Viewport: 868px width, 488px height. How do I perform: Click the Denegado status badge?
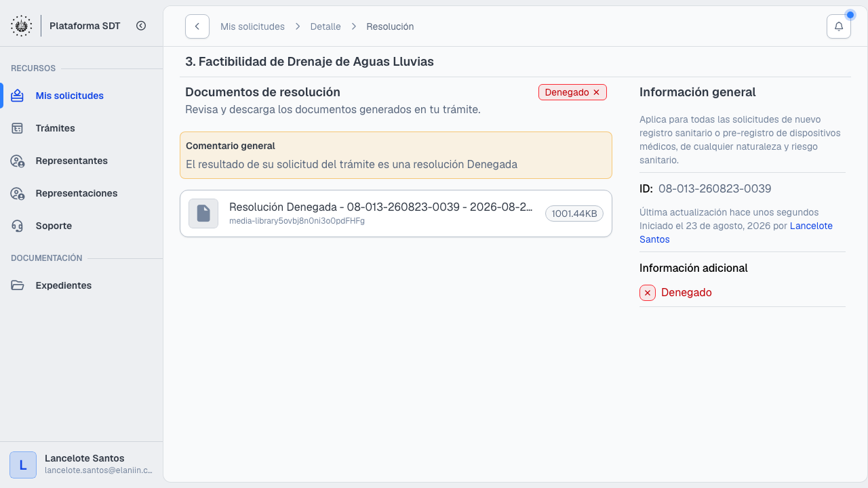click(x=572, y=92)
